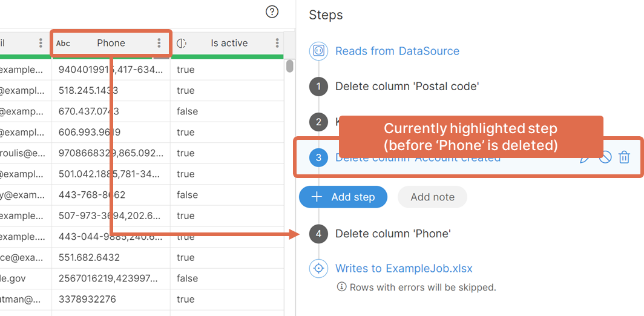Click the Abc text type icon for Phone
The width and height of the screenshot is (644, 316).
pos(63,43)
